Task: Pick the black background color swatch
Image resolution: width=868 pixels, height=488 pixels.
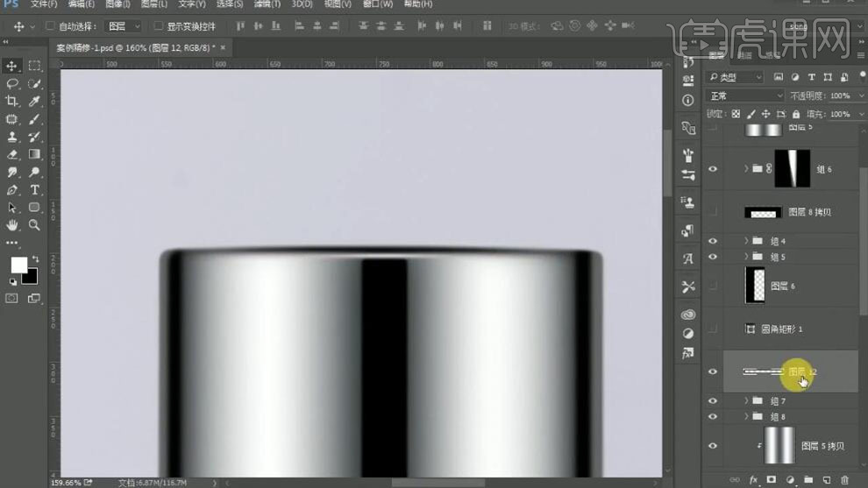Action: coord(31,277)
